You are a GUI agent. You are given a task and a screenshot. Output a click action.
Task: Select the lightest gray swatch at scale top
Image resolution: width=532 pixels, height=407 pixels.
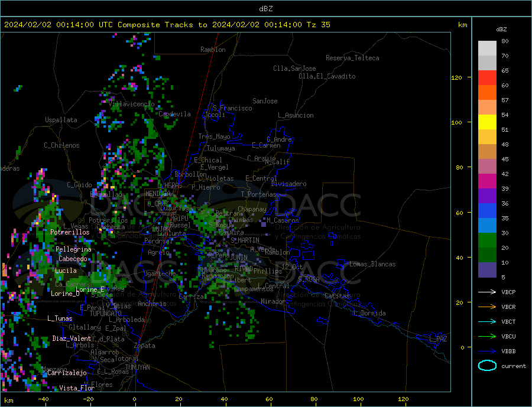coord(487,48)
